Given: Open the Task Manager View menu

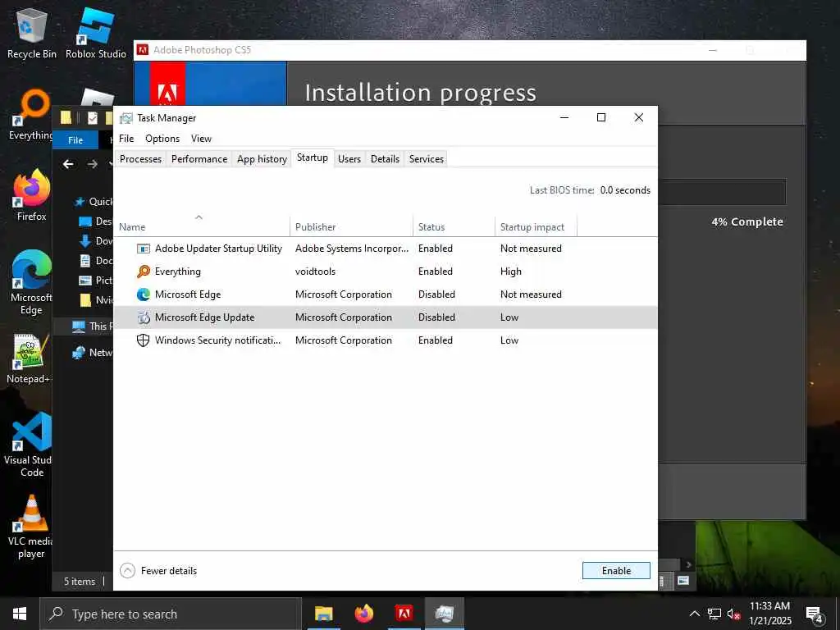Looking at the screenshot, I should pos(202,139).
